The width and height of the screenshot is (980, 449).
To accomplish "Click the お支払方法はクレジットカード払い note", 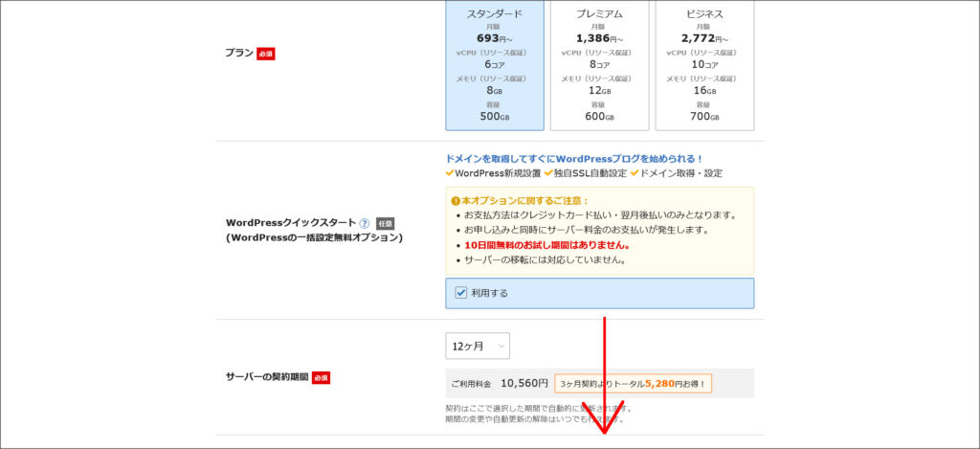I will (x=601, y=215).
